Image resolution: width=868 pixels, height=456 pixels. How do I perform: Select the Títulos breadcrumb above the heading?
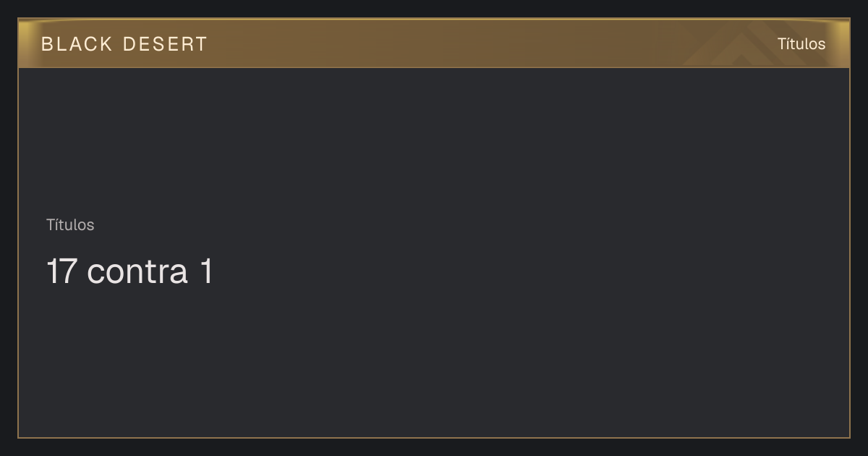pyautogui.click(x=70, y=224)
